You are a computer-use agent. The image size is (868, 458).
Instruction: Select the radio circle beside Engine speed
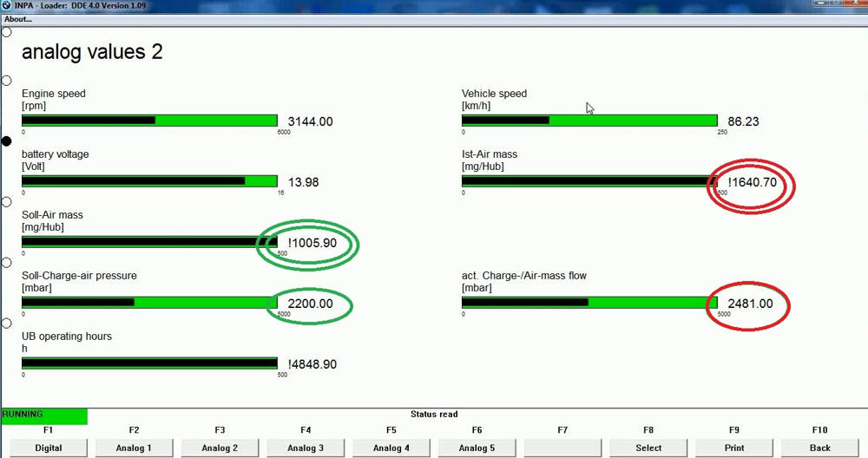click(7, 81)
